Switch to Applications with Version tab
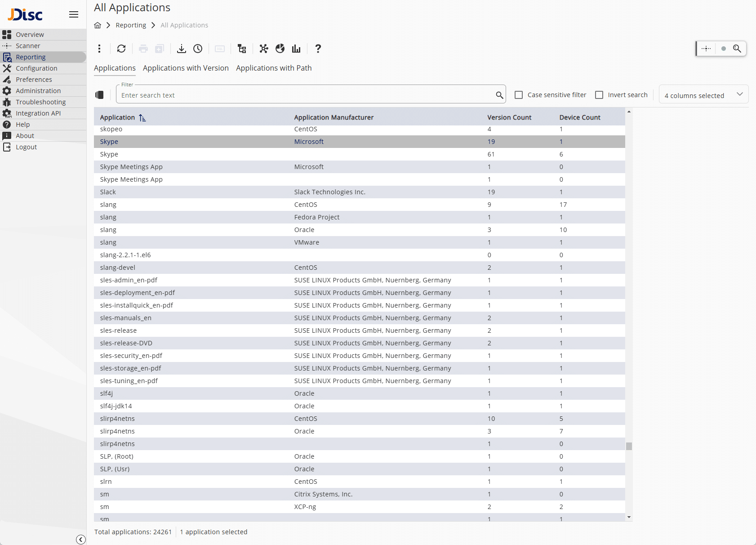This screenshot has width=756, height=545. coord(186,68)
